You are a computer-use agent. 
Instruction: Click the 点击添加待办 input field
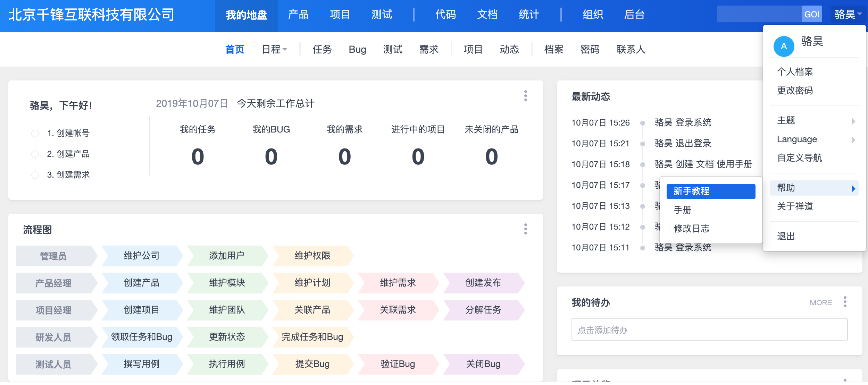click(x=709, y=330)
